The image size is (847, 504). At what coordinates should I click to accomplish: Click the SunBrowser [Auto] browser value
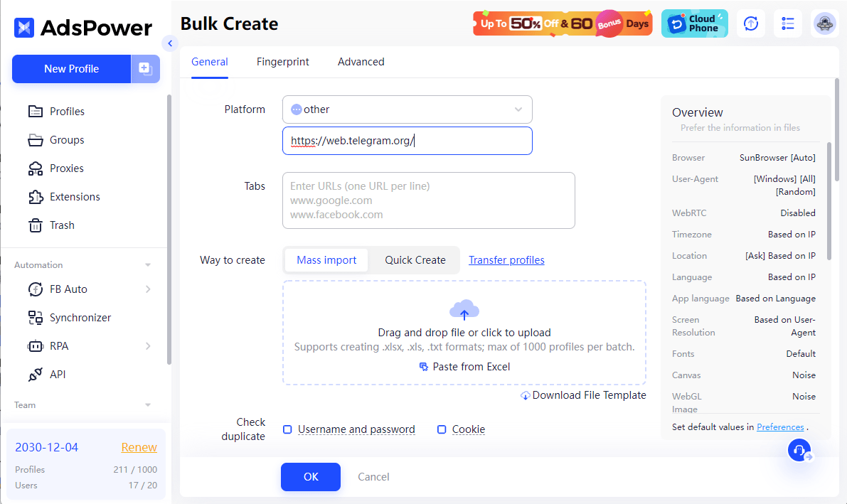point(777,158)
